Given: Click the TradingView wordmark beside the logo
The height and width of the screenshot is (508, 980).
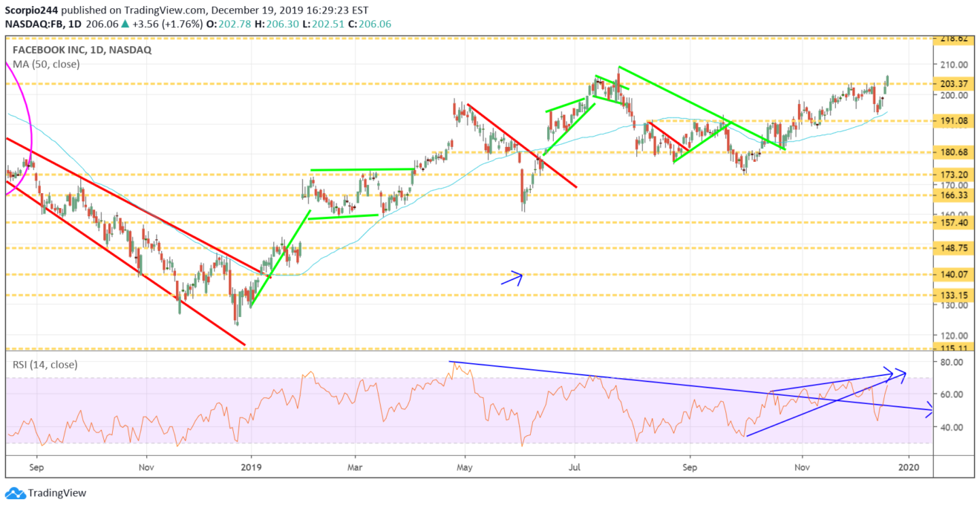Looking at the screenshot, I should 57,493.
